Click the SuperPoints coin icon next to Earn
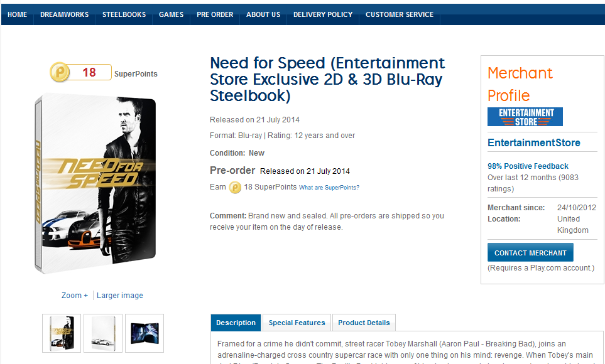605x364 pixels. (x=235, y=188)
